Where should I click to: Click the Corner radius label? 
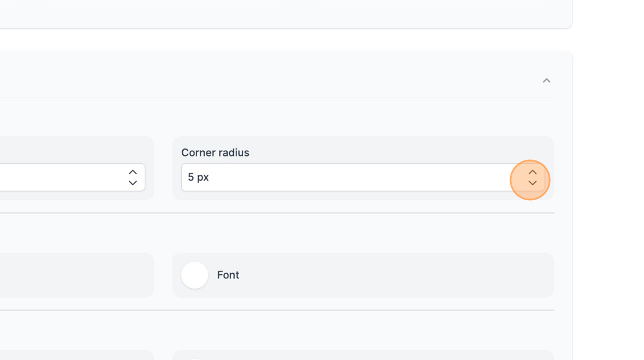[215, 152]
